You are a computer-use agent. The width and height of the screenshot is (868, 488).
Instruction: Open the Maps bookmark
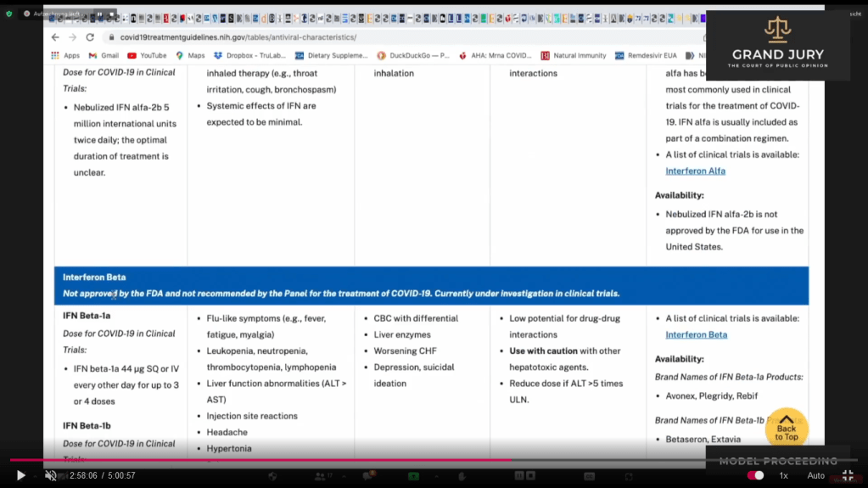[x=190, y=56]
